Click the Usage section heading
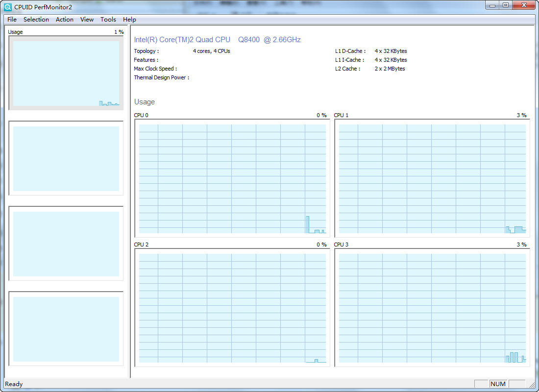This screenshot has width=539, height=392. coord(144,102)
